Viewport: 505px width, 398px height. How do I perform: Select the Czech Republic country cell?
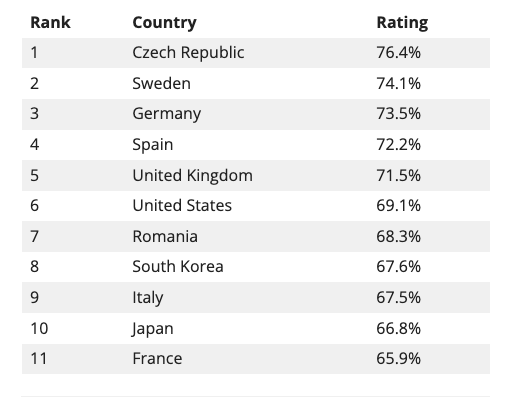click(x=188, y=53)
